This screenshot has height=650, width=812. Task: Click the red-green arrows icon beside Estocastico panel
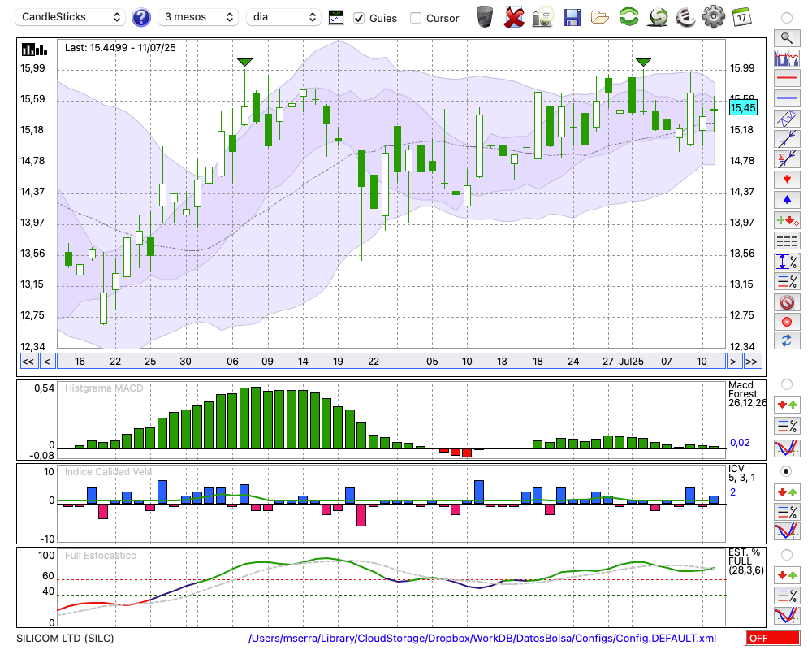(787, 575)
